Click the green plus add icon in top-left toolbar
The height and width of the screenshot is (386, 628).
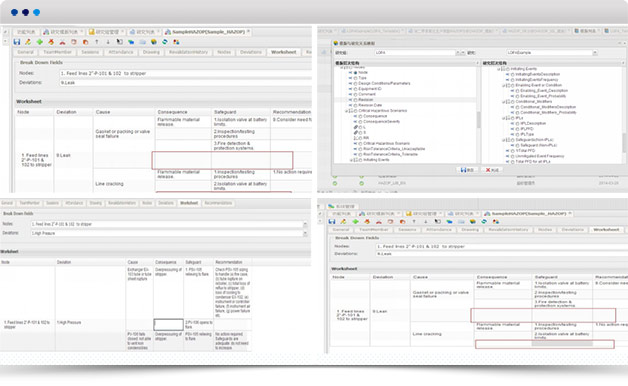coord(40,42)
